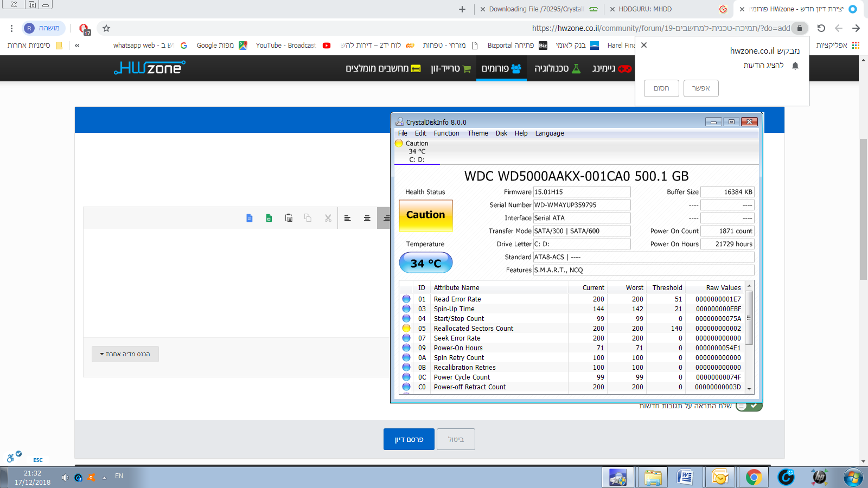Switch to the HDDGURU: MHDD browser tab
This screenshot has height=488, width=868.
point(667,9)
